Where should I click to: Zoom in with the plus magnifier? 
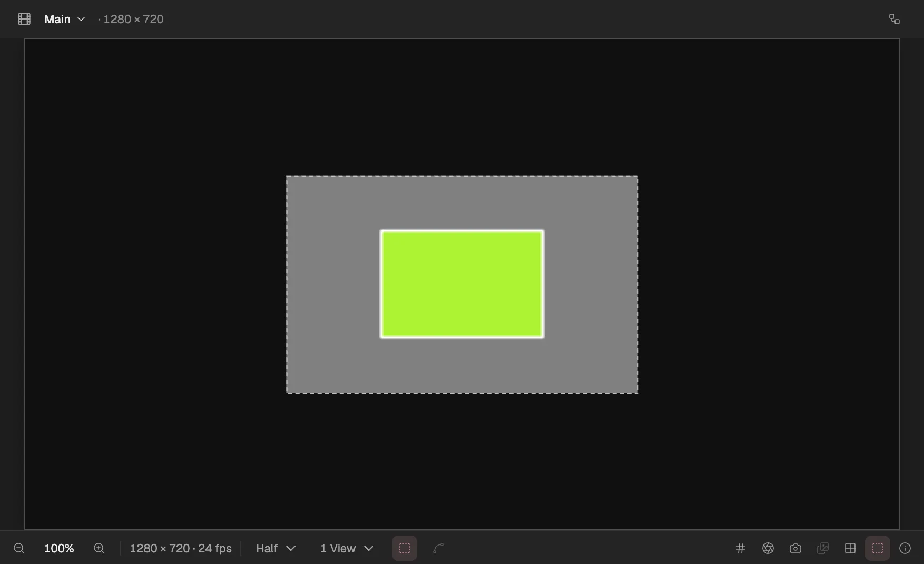[99, 548]
